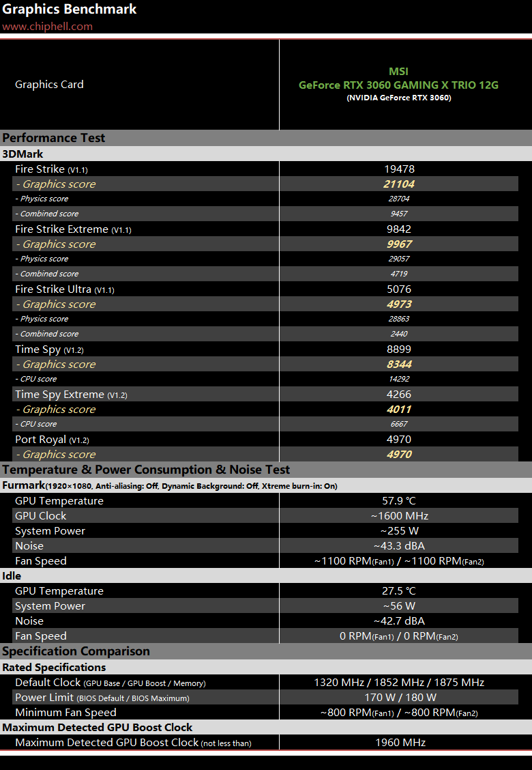This screenshot has height=770, width=532.
Task: Select the Time Spy Extreme row label
Action: click(x=71, y=395)
